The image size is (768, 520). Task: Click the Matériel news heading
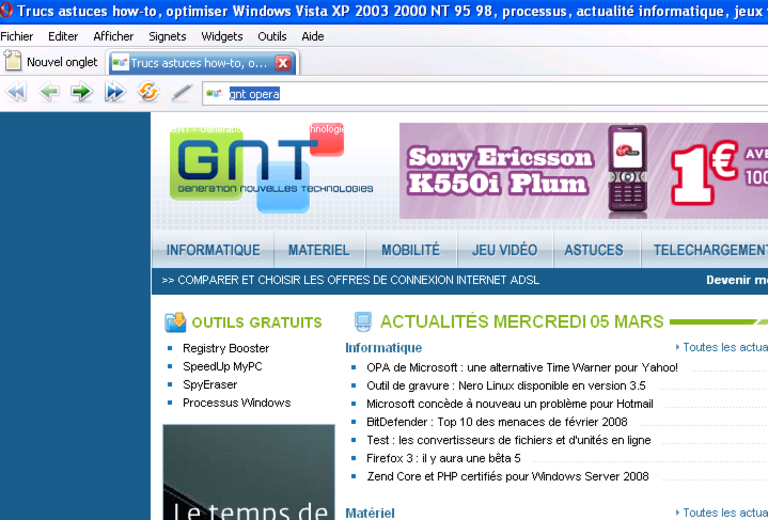(370, 513)
